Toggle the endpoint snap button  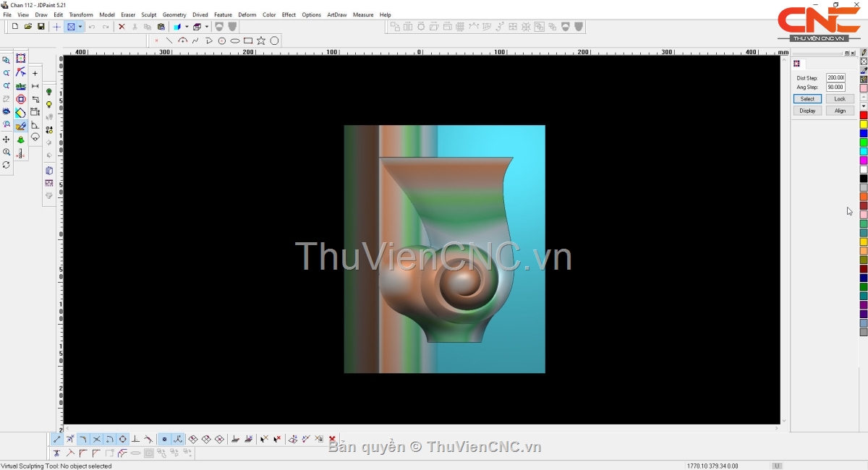click(x=57, y=439)
